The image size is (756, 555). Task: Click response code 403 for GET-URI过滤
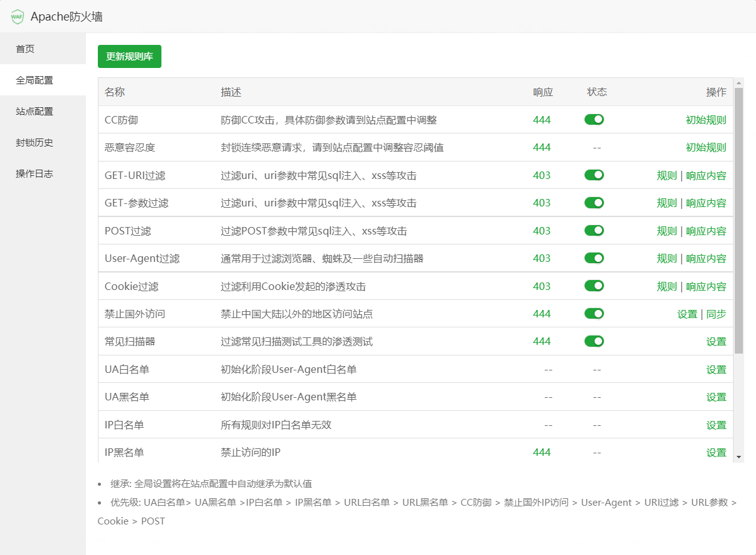point(542,175)
